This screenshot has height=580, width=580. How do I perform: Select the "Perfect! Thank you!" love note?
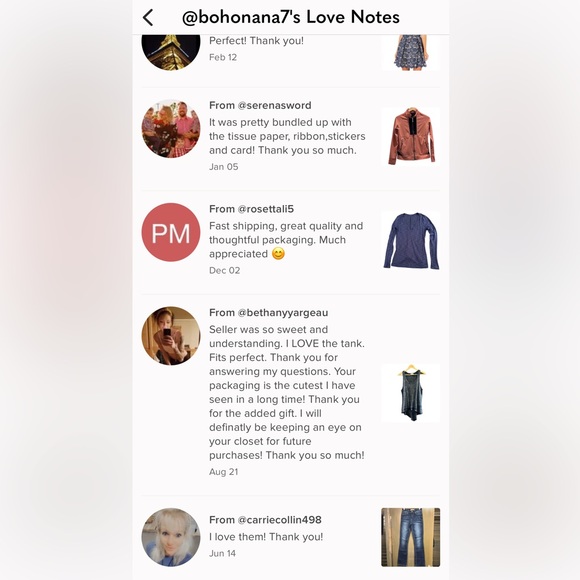(256, 41)
